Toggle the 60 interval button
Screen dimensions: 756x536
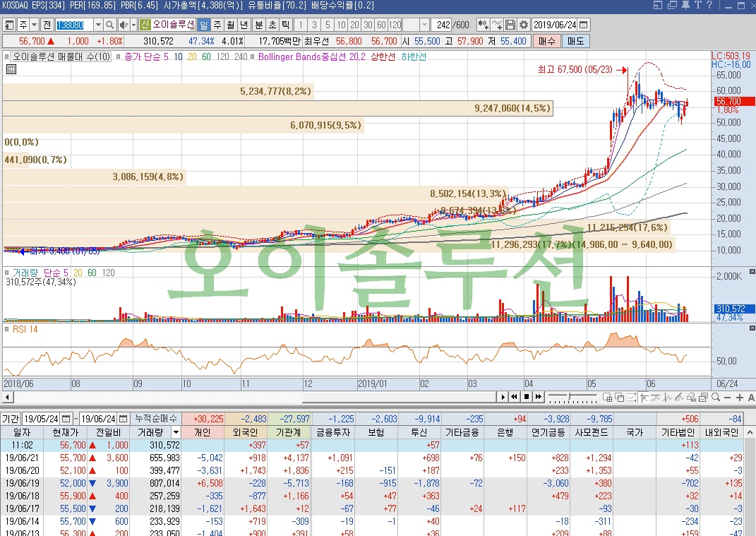tap(381, 25)
